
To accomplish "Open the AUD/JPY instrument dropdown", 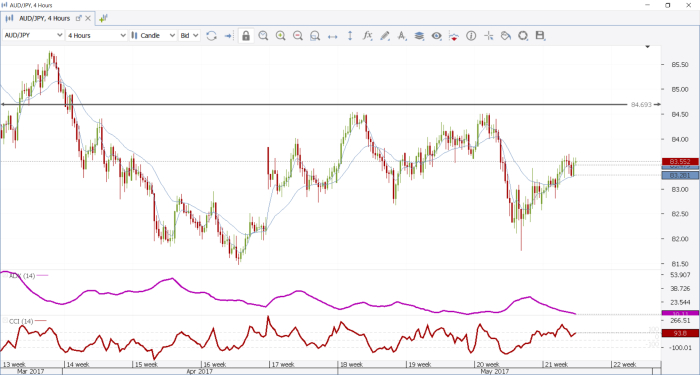I will 33,35.
